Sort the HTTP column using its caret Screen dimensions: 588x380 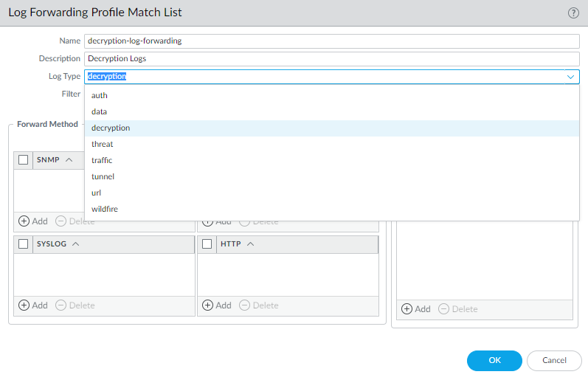coord(251,244)
